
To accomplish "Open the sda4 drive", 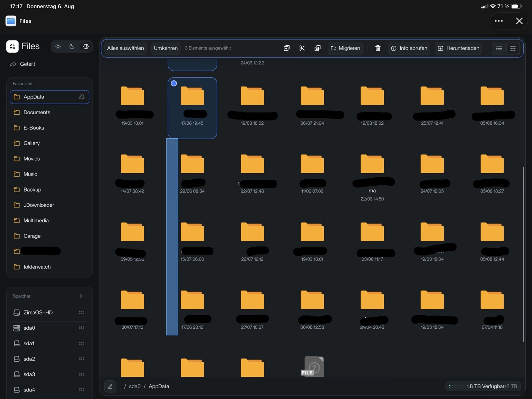I will pos(50,390).
